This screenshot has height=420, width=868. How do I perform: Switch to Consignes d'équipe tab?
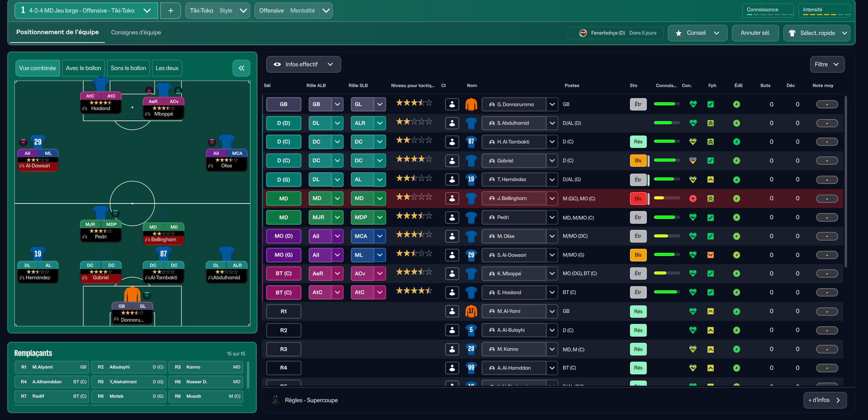tap(136, 33)
